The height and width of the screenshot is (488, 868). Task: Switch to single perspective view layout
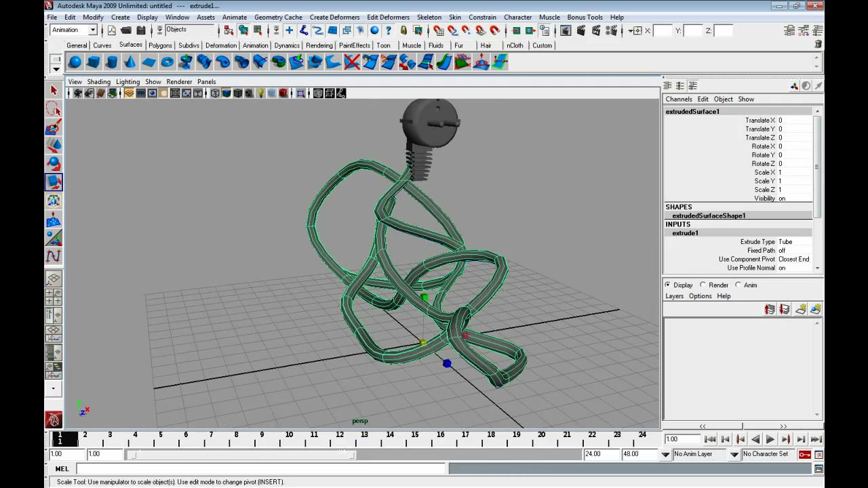[x=54, y=279]
